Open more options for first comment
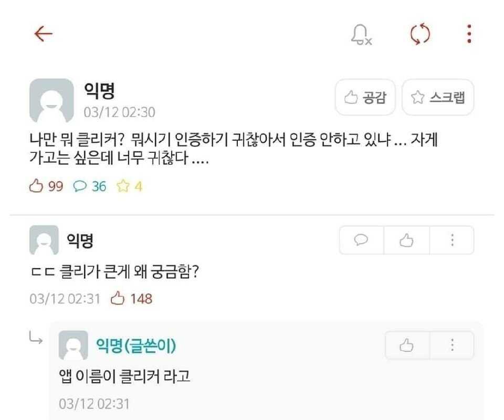504x420 pixels. [x=452, y=240]
